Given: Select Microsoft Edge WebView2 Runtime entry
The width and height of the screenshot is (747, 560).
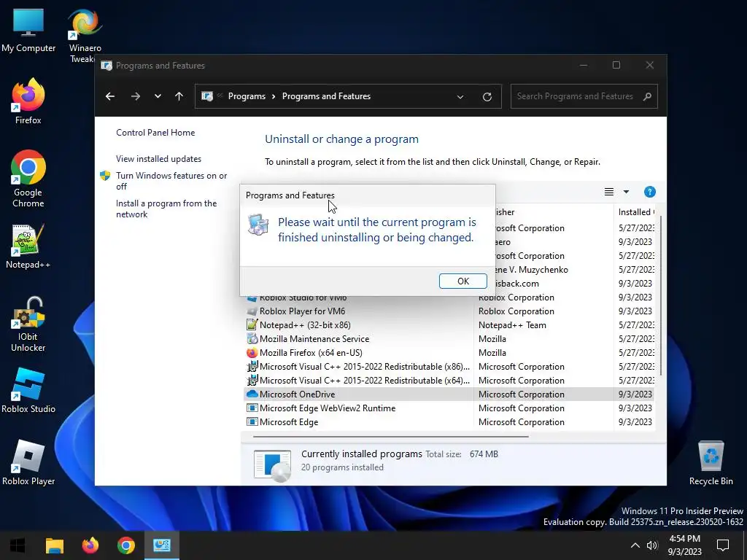Looking at the screenshot, I should coord(448,408).
